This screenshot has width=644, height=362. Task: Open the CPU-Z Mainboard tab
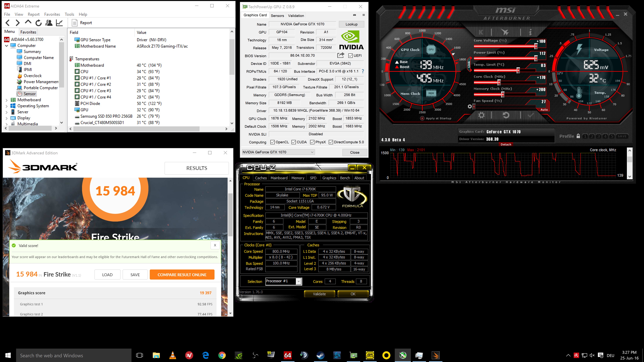point(279,178)
